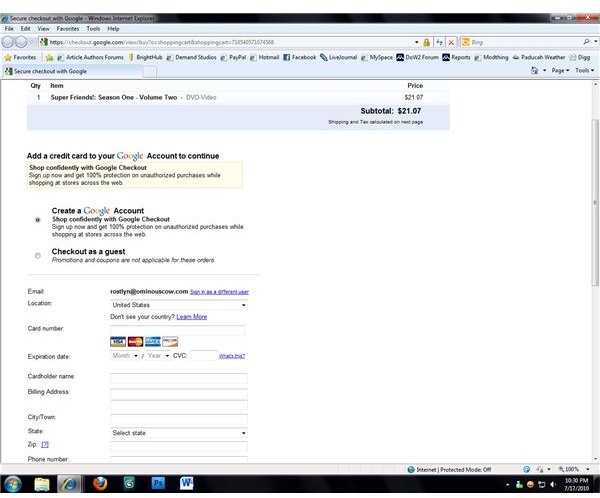Open the Favorites menu
Viewport: 600px width, 498px height.
pos(68,29)
